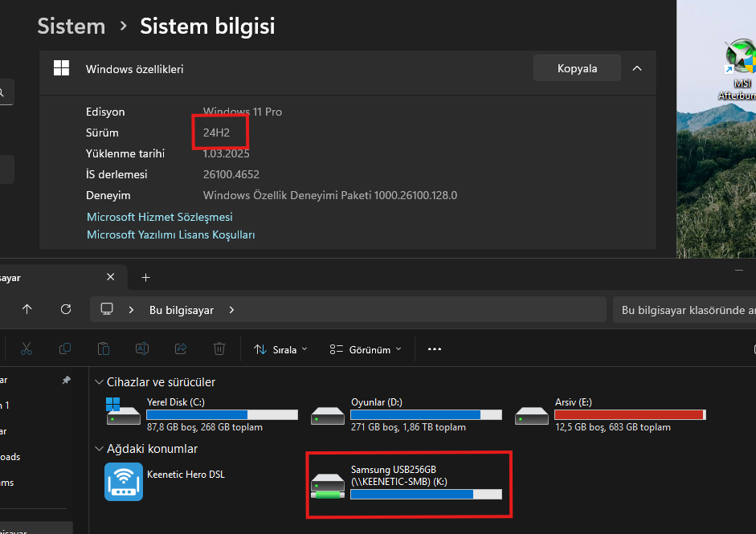
Task: Click the Paste clipboard icon in Explorer toolbar
Action: (103, 349)
